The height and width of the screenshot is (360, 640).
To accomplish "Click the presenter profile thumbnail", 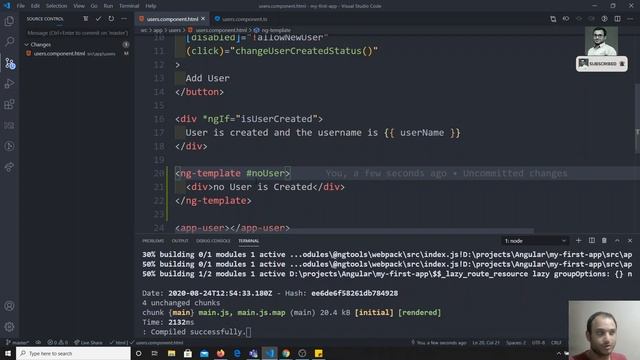I will 601,41.
